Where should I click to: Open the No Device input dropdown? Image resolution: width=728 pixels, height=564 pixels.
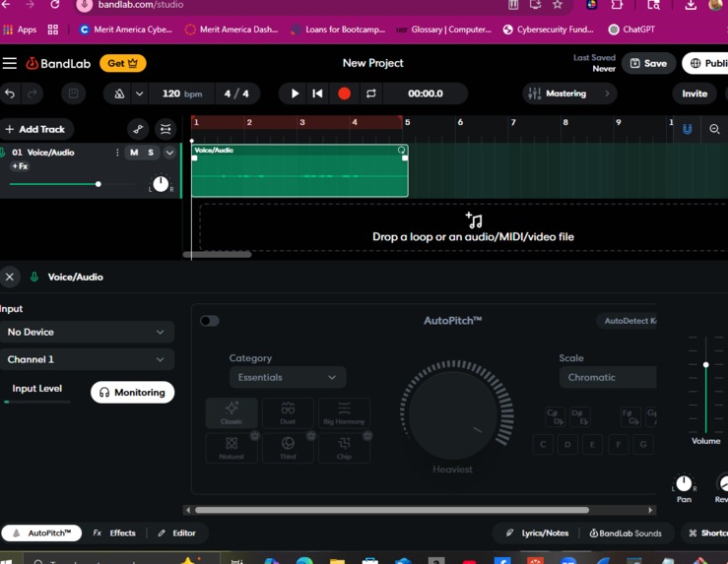pyautogui.click(x=87, y=332)
